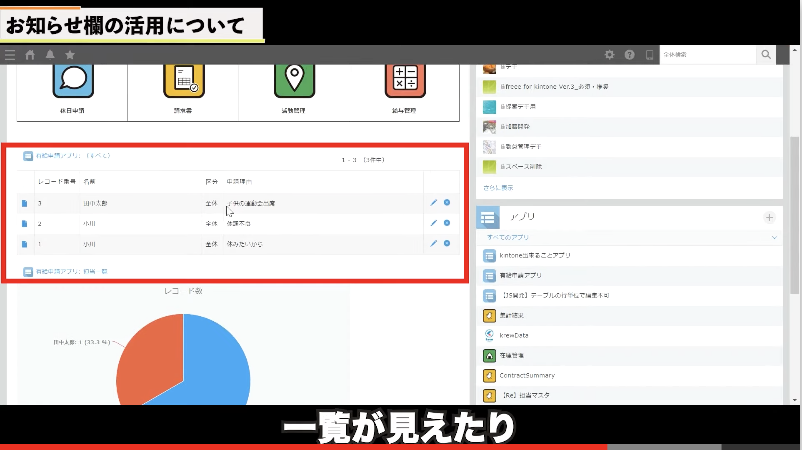Click the video progress bar
The height and width of the screenshot is (450, 802).
401,447
